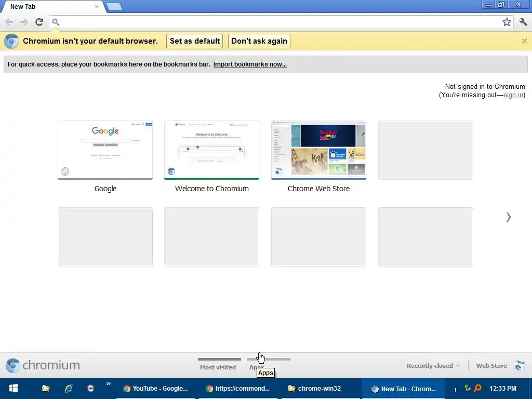Open File Explorer from the taskbar
The height and width of the screenshot is (399, 532).
(46, 389)
